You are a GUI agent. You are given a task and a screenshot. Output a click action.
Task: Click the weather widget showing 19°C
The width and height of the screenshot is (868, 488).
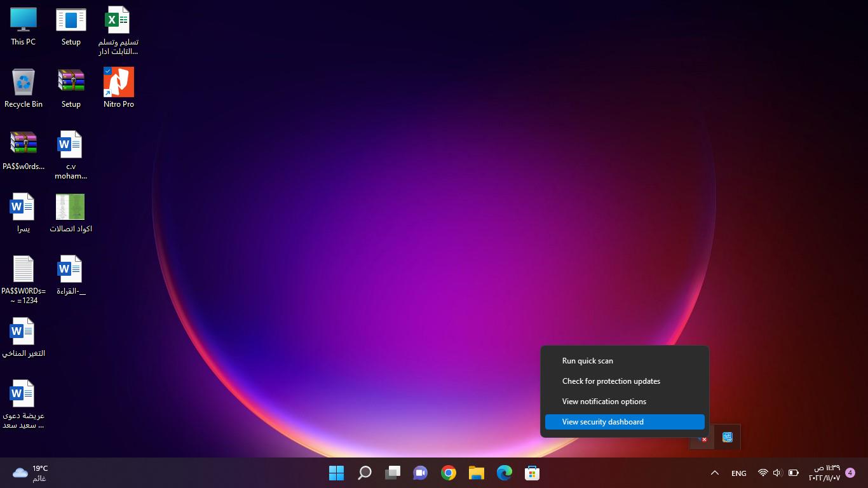tap(31, 473)
